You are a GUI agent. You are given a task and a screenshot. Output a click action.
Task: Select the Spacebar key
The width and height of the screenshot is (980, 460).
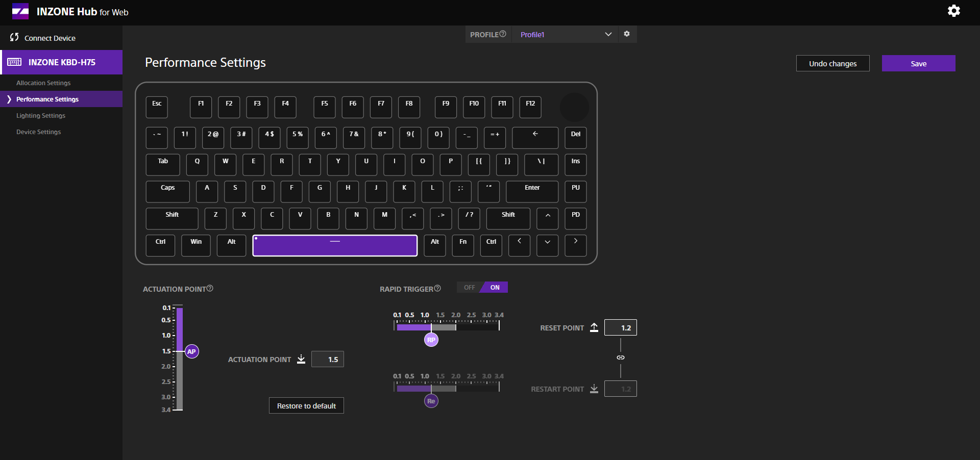coord(335,245)
